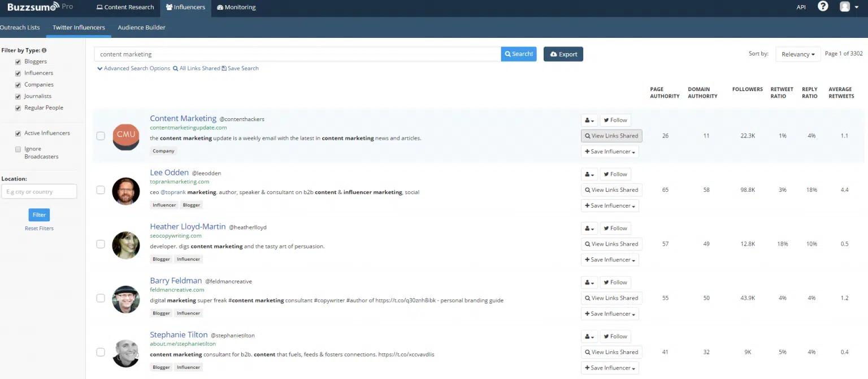Screen dimensions: 868x379
Task: View links shared by Barry Feldman
Action: coord(611,298)
